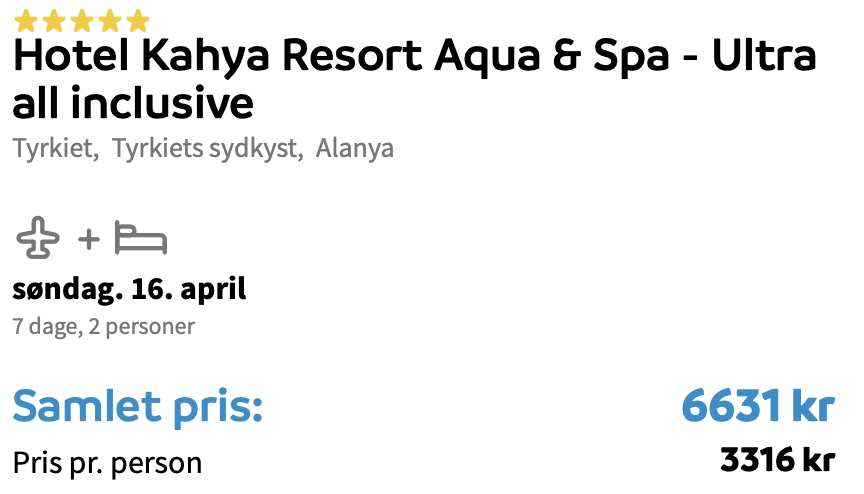Select the first yellow rating star
Image resolution: width=864 pixels, height=494 pixels.
click(25, 21)
